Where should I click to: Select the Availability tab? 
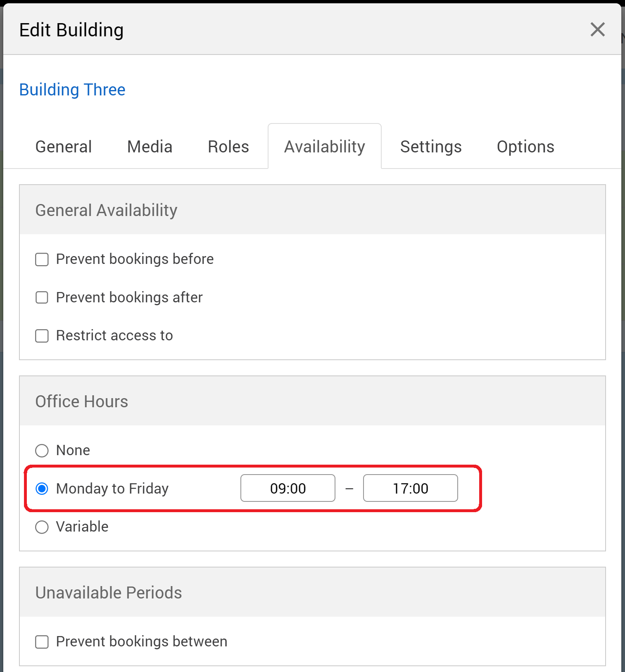click(x=324, y=147)
